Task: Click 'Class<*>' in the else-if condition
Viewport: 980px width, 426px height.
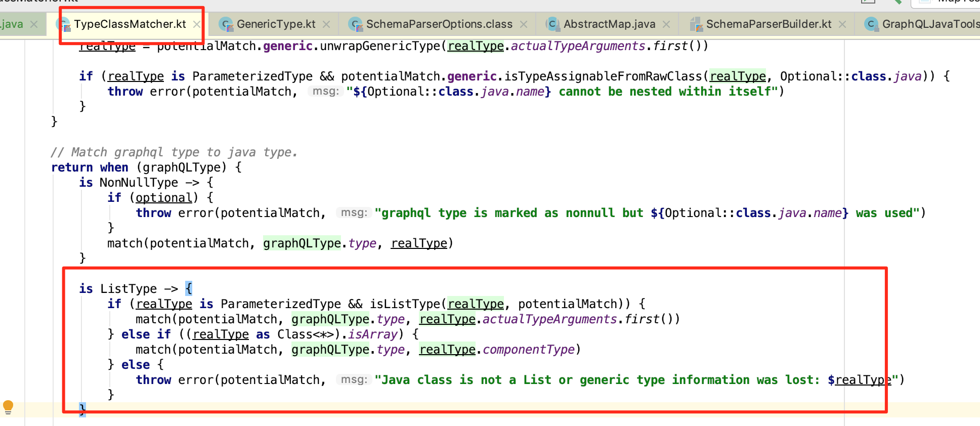Action: coord(305,334)
